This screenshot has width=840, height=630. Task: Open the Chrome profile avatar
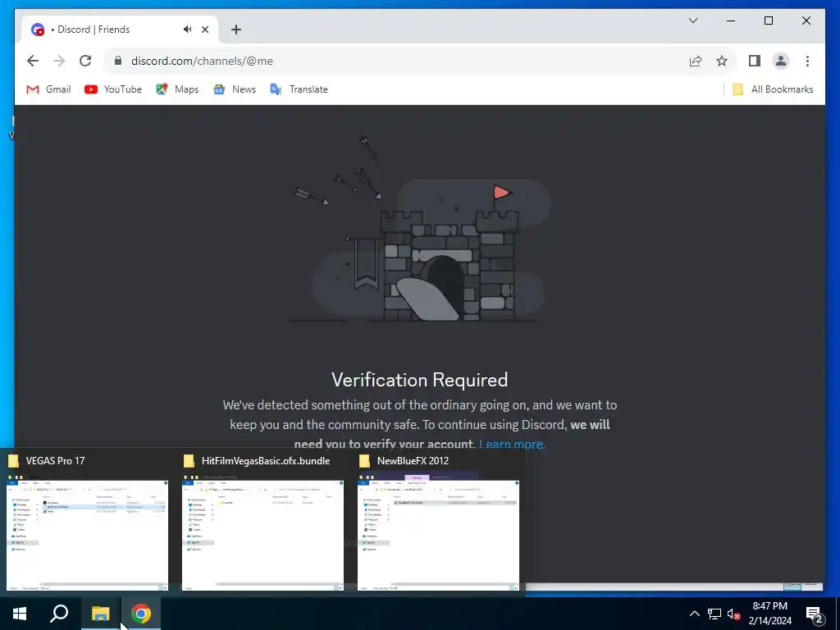(x=781, y=61)
